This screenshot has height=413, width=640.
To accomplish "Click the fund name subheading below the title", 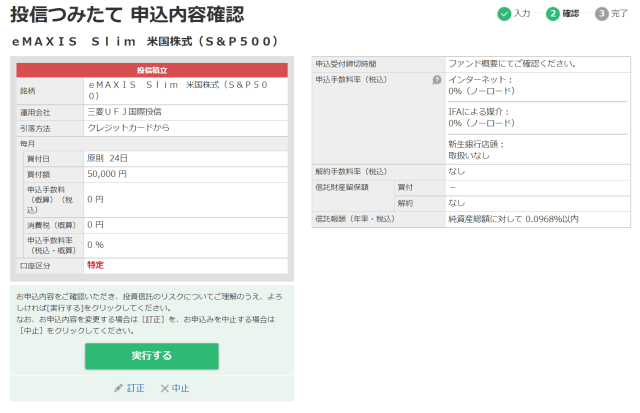I will click(x=145, y=42).
